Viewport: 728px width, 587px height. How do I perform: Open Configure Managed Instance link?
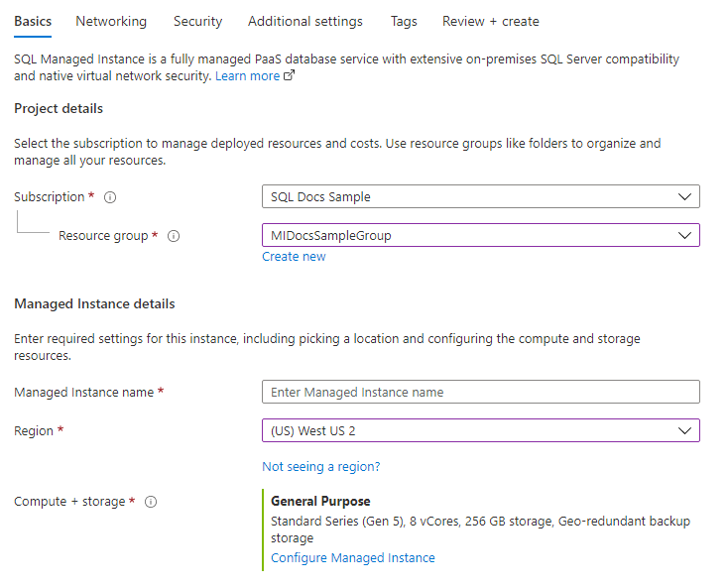coord(352,558)
